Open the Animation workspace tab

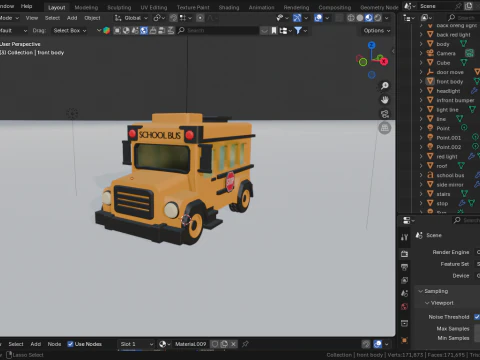(x=261, y=7)
